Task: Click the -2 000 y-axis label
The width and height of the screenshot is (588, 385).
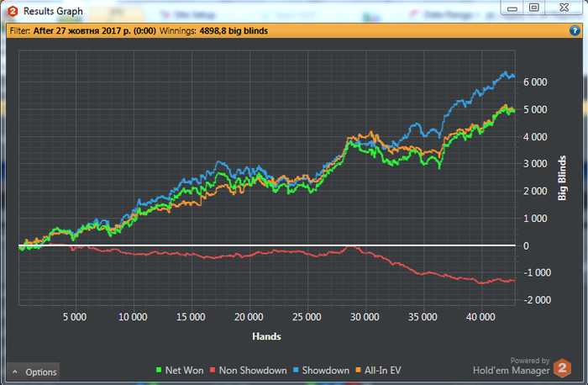Action: click(537, 300)
